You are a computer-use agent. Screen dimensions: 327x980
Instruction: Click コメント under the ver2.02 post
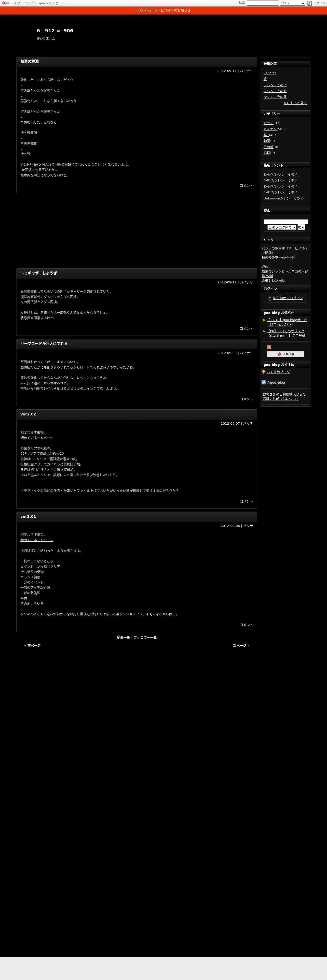[246, 501]
